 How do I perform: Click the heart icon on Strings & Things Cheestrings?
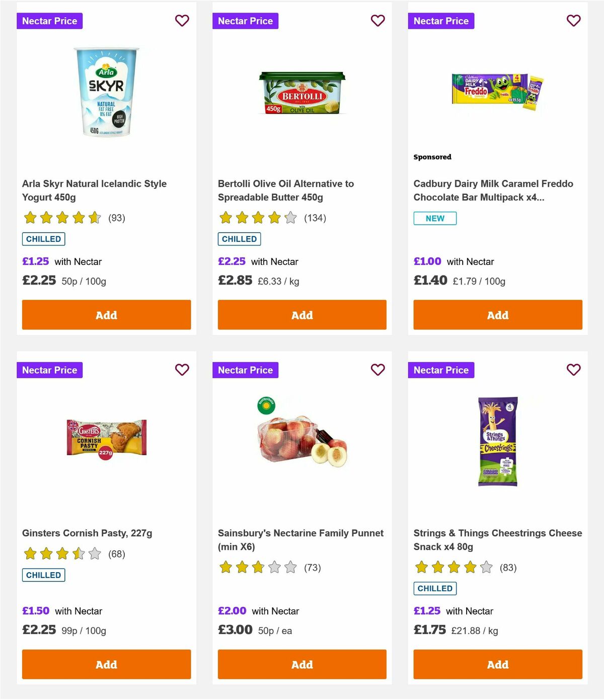(x=573, y=370)
